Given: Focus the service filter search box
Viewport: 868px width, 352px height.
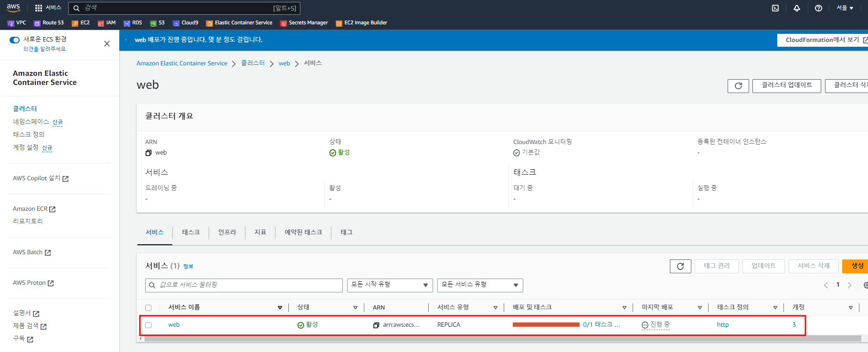Looking at the screenshot, I should 244,285.
